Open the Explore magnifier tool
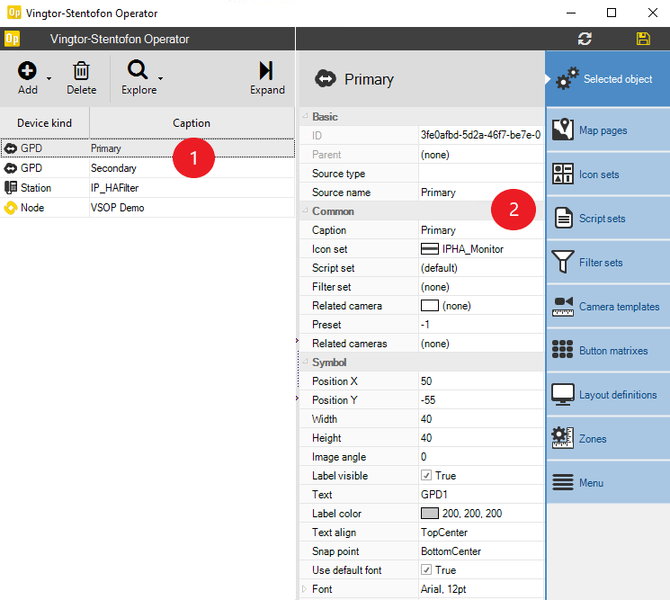 (138, 71)
